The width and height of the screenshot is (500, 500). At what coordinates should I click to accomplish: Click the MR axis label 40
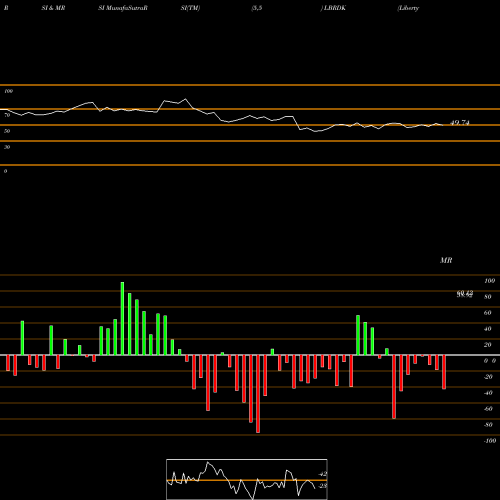point(488,329)
